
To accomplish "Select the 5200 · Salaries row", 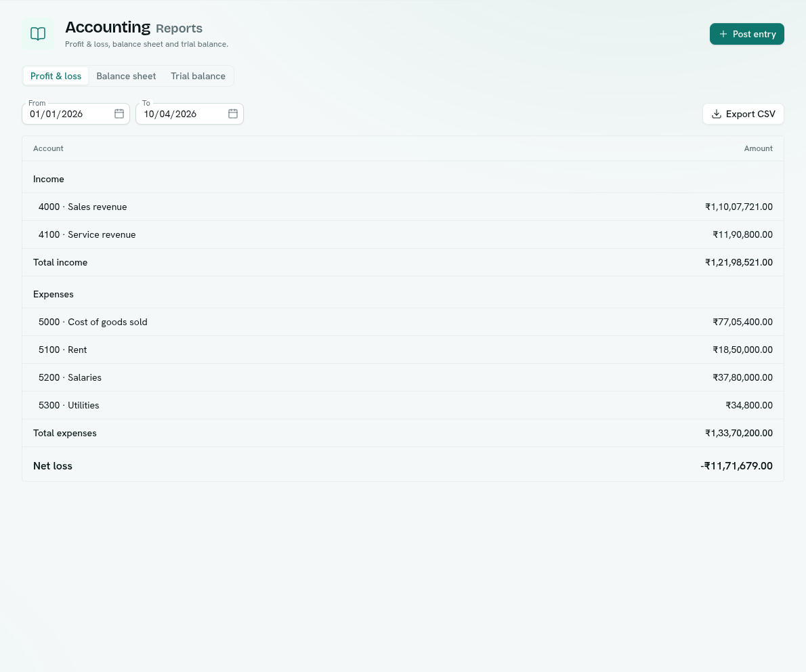I will pyautogui.click(x=403, y=377).
